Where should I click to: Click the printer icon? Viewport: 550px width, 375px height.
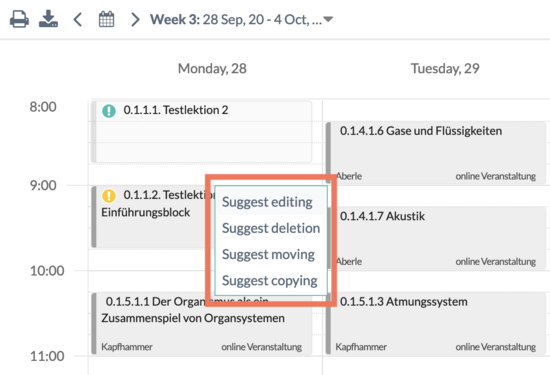pos(19,19)
